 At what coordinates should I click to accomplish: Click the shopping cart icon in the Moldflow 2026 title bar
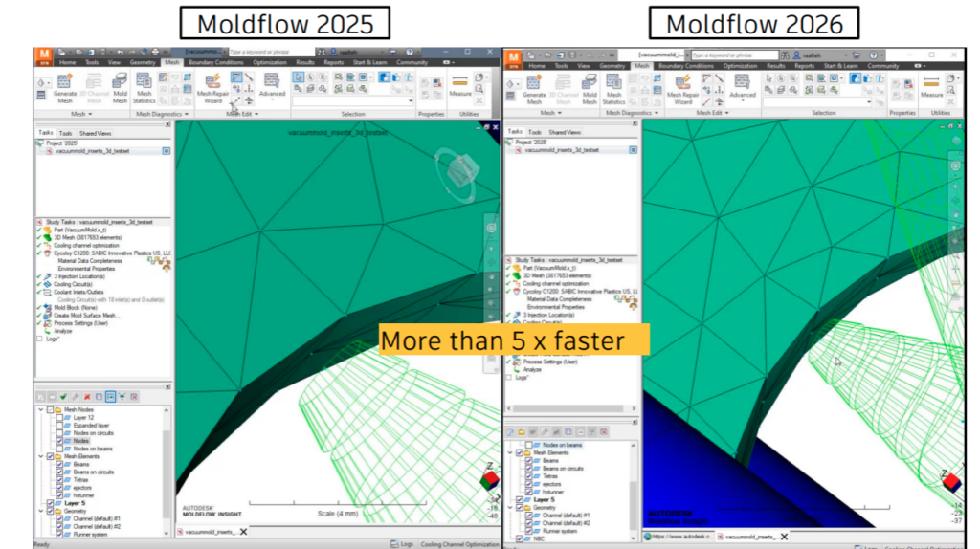click(x=857, y=55)
